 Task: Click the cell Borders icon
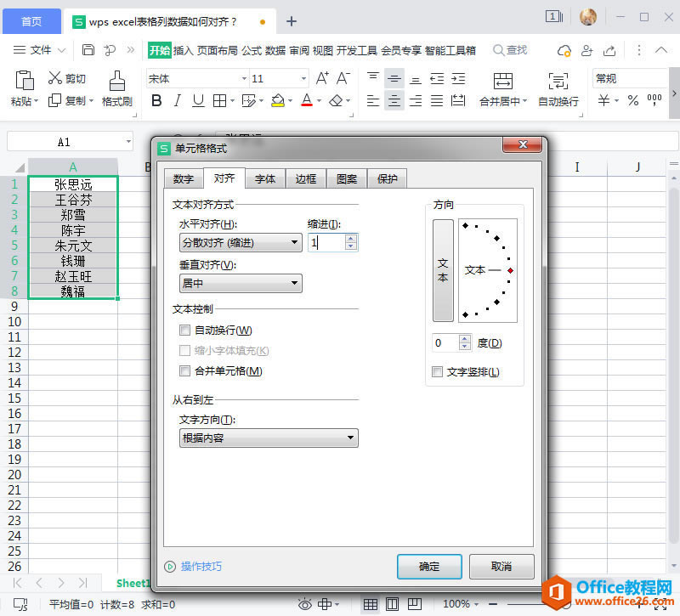tap(219, 100)
